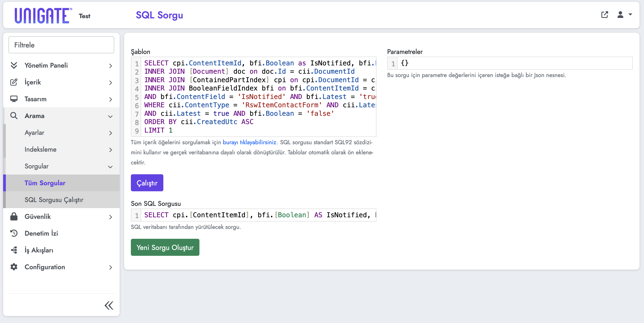The width and height of the screenshot is (644, 323).
Task: Open the external site link icon
Action: pyautogui.click(x=605, y=15)
